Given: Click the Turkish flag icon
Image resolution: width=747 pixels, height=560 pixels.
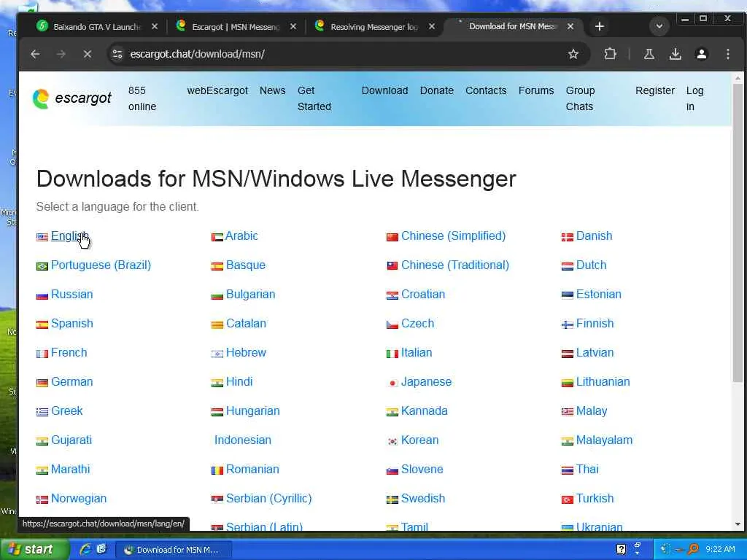Looking at the screenshot, I should click(x=568, y=499).
